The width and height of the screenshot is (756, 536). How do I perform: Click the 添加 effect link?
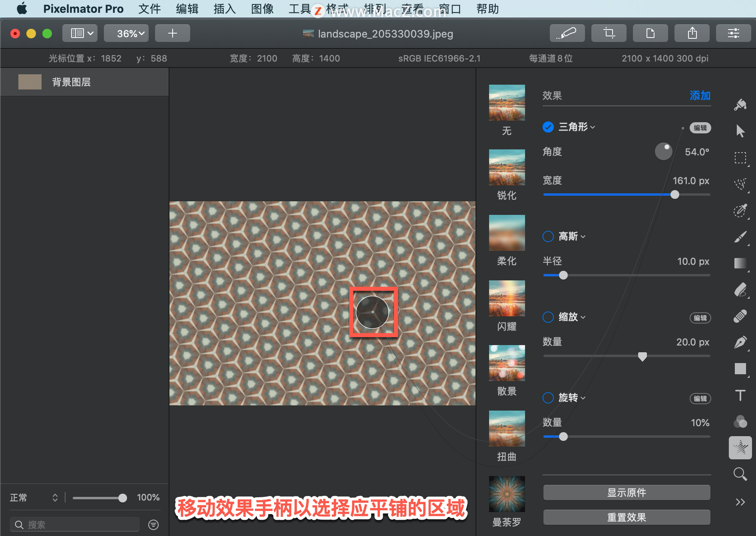tap(700, 95)
